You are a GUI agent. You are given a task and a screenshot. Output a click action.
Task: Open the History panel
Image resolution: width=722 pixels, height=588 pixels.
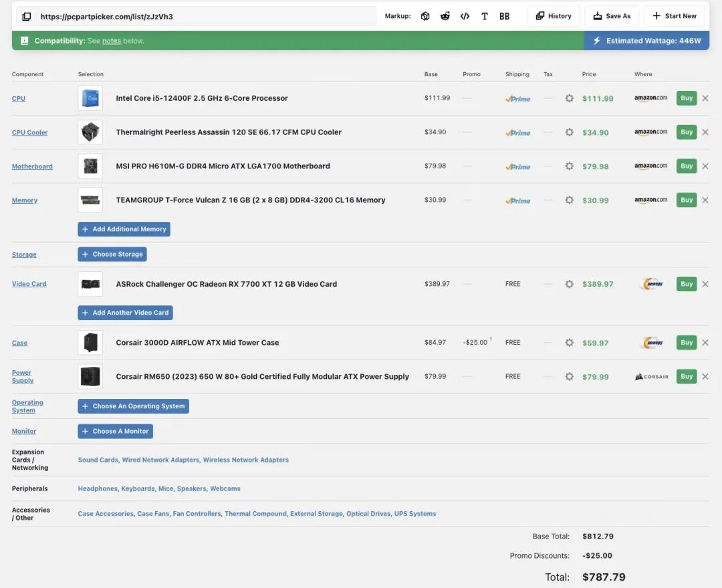(x=554, y=16)
